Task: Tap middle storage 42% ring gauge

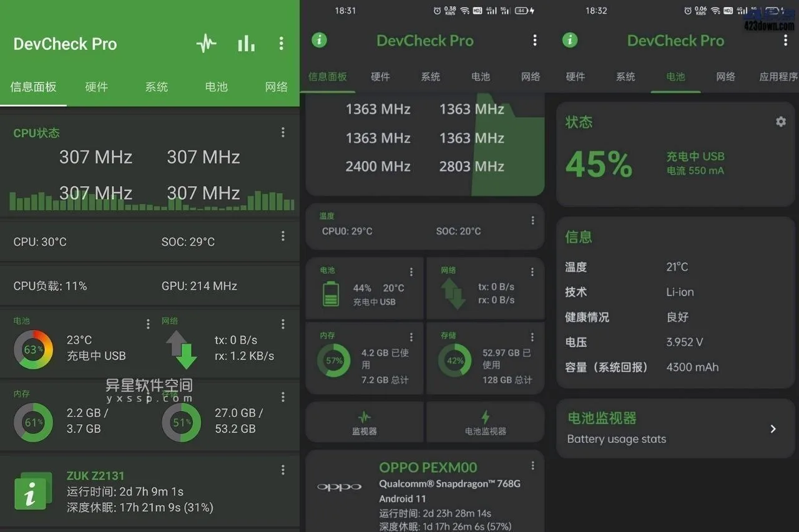Action: click(454, 360)
